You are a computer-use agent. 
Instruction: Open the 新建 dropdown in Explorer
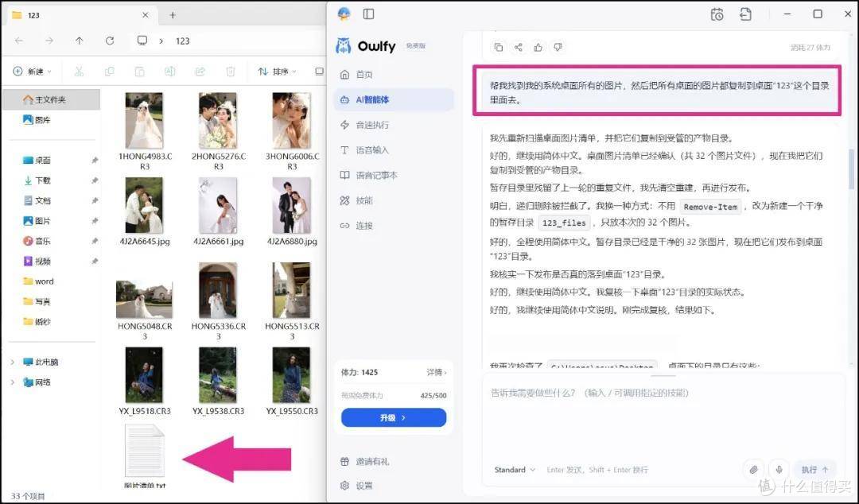click(32, 72)
